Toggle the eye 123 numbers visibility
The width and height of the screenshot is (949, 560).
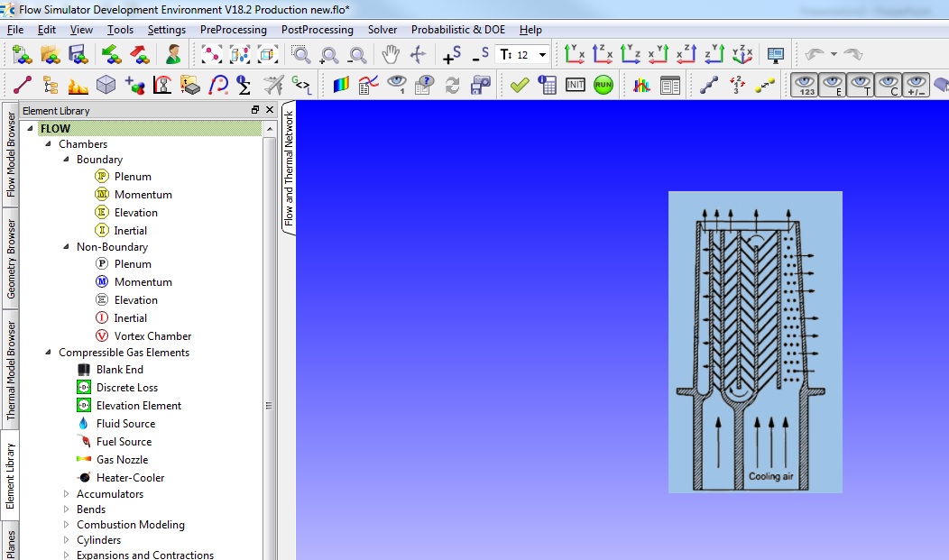[x=806, y=86]
